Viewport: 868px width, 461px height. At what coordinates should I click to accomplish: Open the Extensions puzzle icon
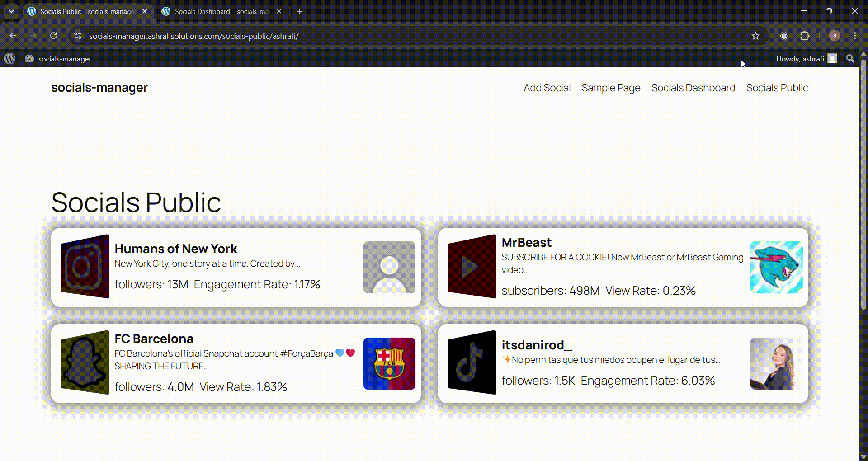point(805,36)
